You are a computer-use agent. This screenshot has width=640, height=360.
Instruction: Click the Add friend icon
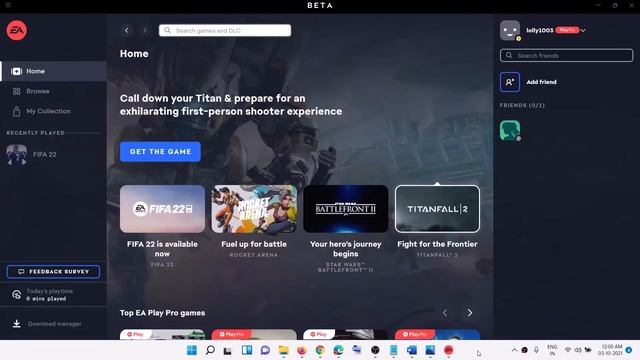[x=510, y=82]
